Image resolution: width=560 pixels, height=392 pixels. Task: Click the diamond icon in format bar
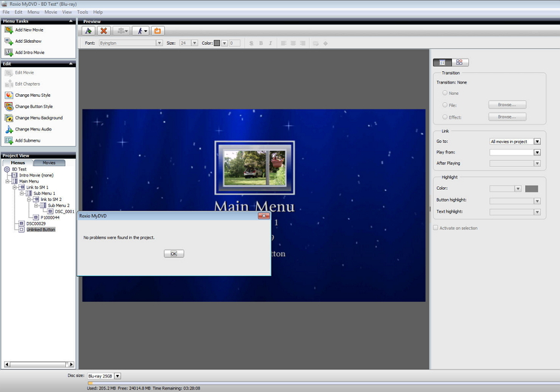[325, 43]
